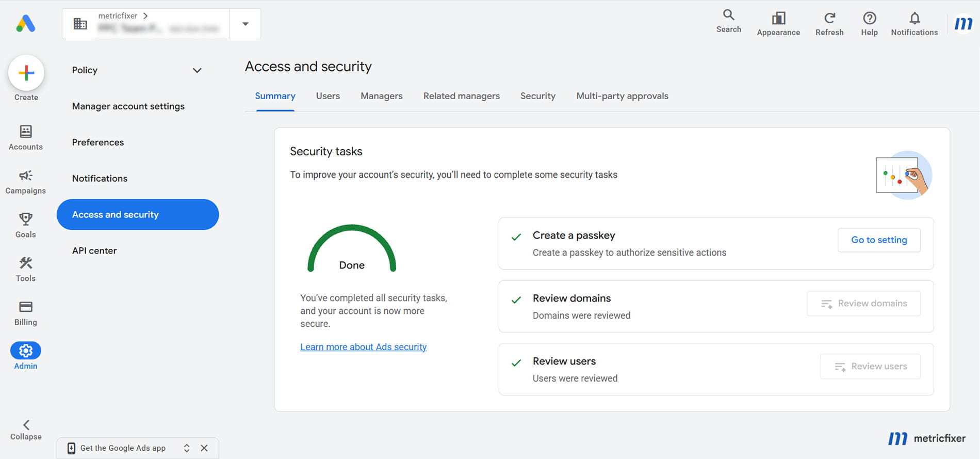Click the Policy menu label

(85, 70)
